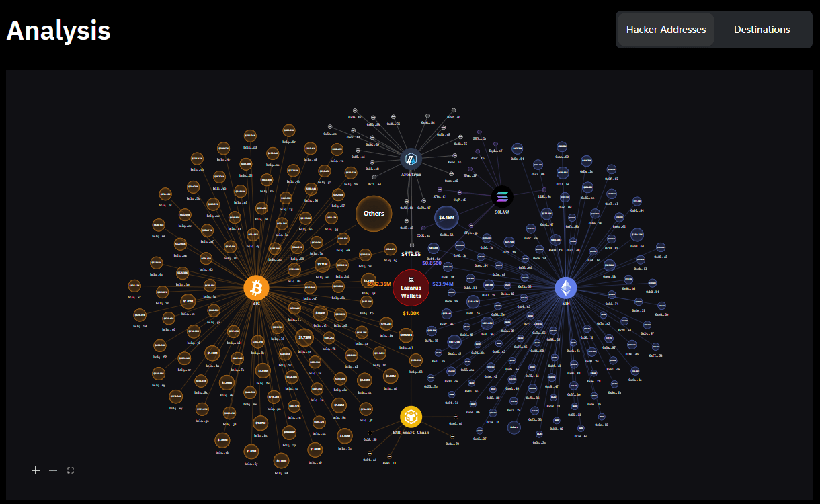The image size is (820, 504).
Task: Select the $3.46M node below Arbitrum
Action: click(x=446, y=218)
